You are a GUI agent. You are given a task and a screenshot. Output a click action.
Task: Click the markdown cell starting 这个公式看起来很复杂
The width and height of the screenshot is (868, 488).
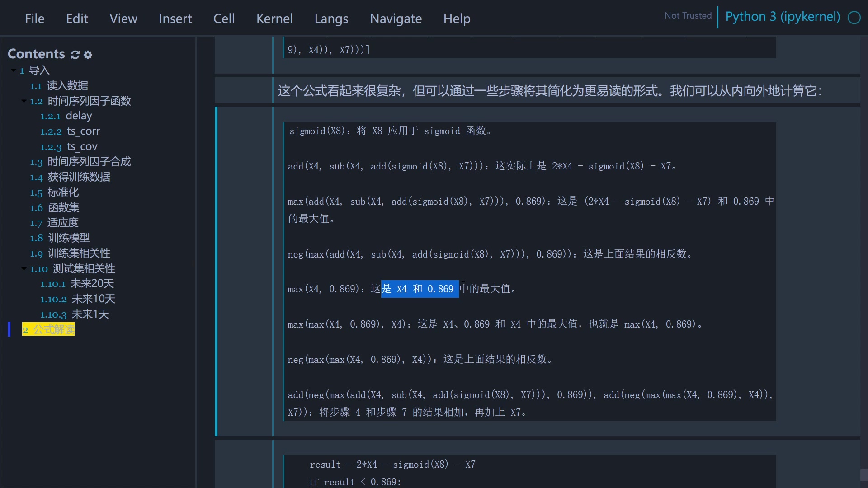[x=550, y=91]
